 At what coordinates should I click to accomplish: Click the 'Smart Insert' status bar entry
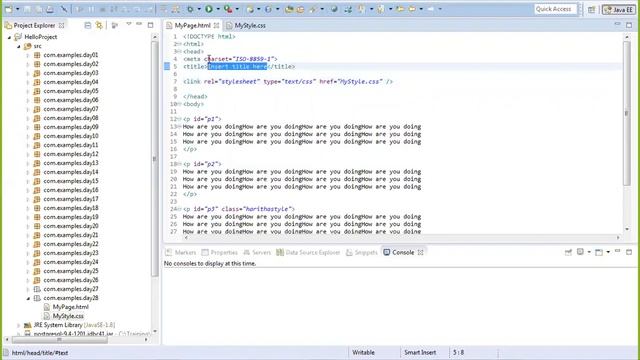[x=420, y=352]
